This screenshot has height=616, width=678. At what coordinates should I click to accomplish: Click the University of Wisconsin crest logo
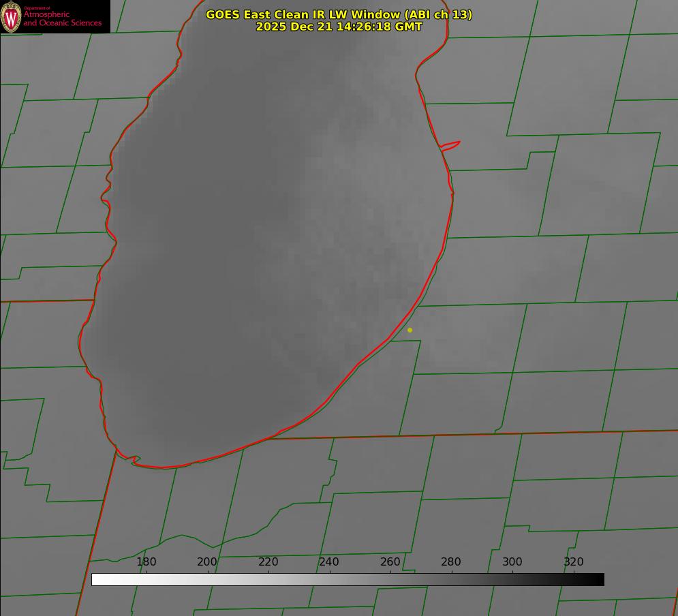[11, 16]
